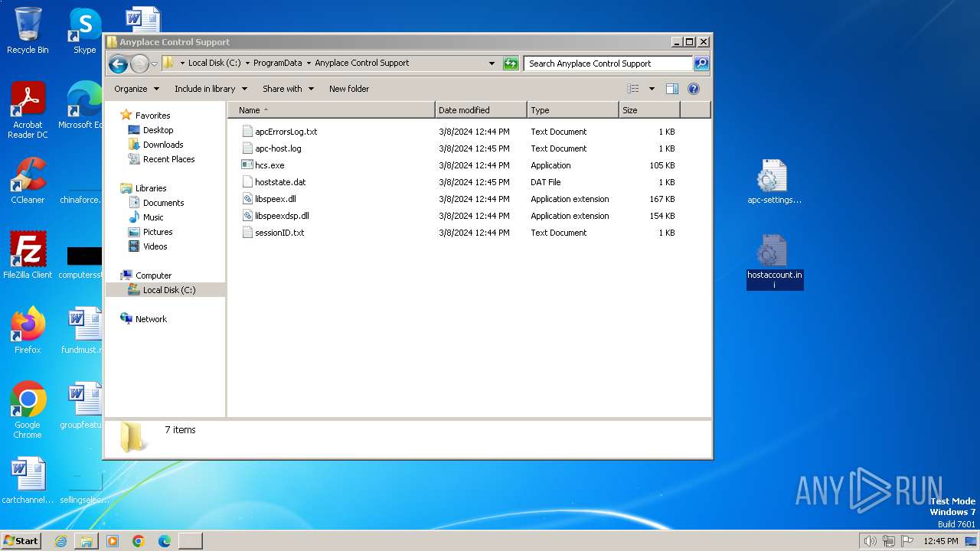980x551 pixels.
Task: Click the libspeex.dll file icon
Action: click(x=247, y=199)
